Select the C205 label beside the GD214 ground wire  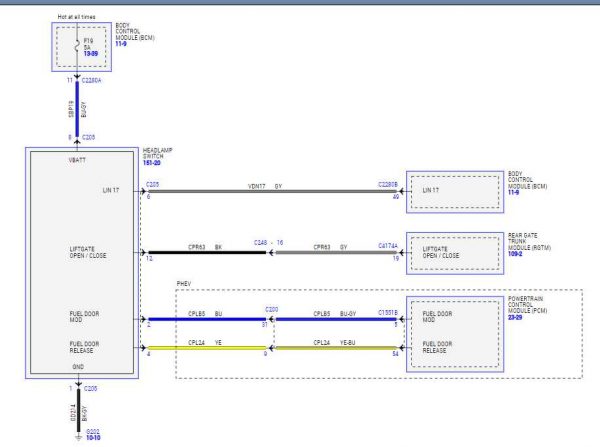[90, 388]
